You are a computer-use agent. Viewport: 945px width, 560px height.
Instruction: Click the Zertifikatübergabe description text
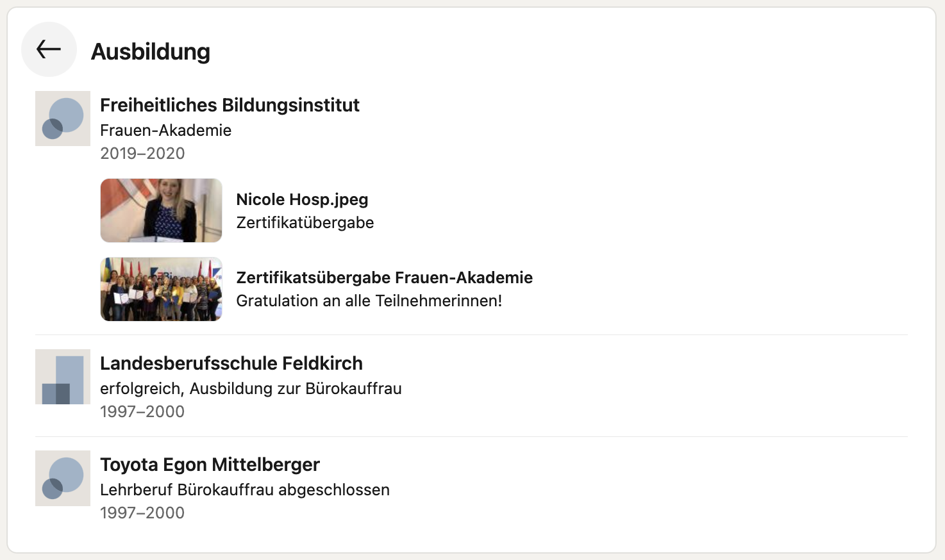305,222
